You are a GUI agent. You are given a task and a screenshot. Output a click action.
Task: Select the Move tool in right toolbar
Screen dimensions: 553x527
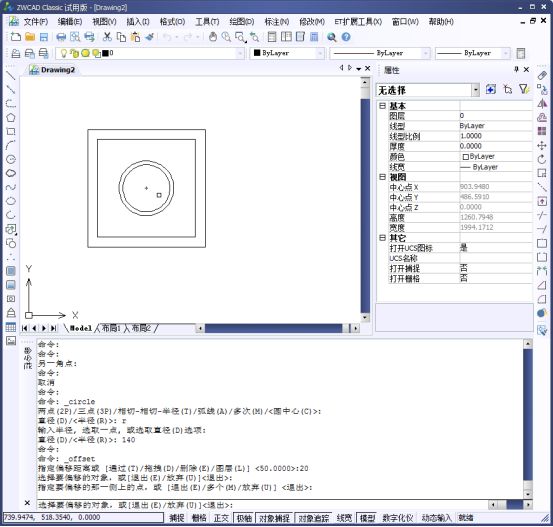coord(542,145)
